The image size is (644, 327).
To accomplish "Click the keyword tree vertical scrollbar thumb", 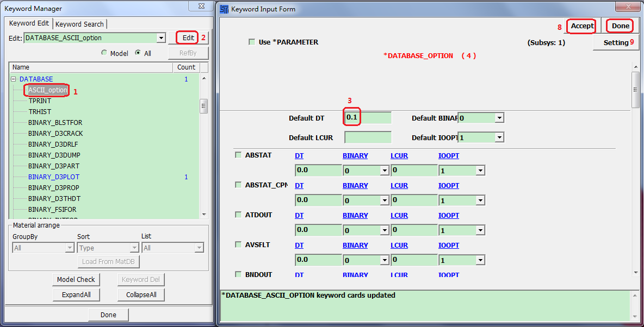I will 203,105.
